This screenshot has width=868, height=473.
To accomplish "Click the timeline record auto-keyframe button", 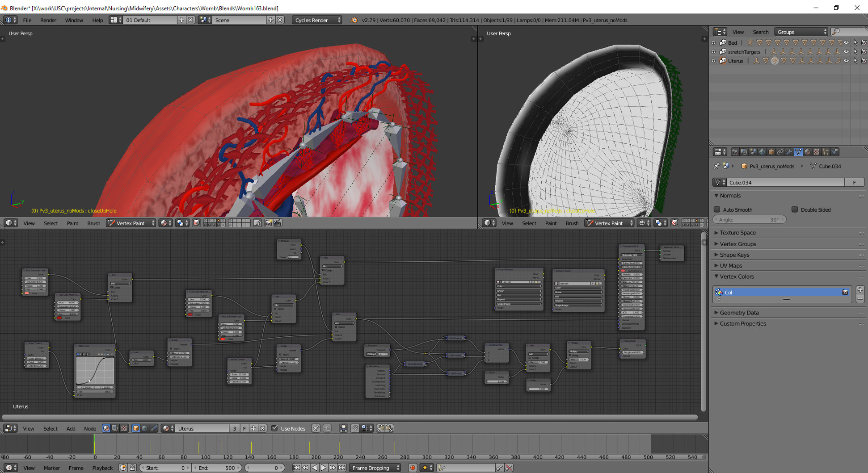I will pyautogui.click(x=413, y=468).
